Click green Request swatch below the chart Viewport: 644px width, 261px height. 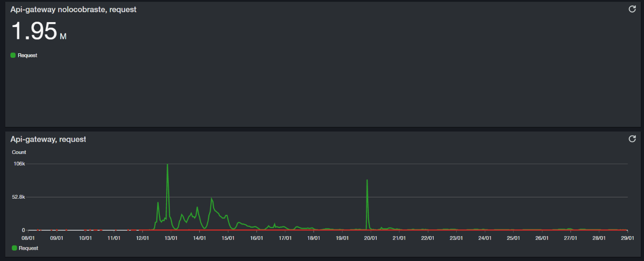click(14, 248)
